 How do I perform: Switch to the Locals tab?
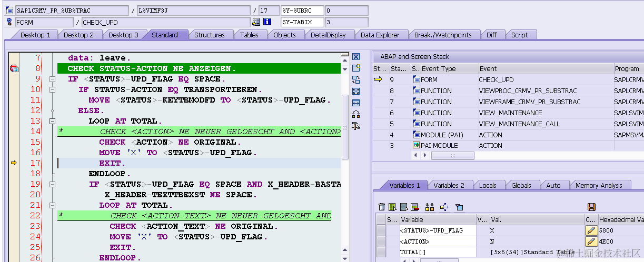(x=488, y=185)
